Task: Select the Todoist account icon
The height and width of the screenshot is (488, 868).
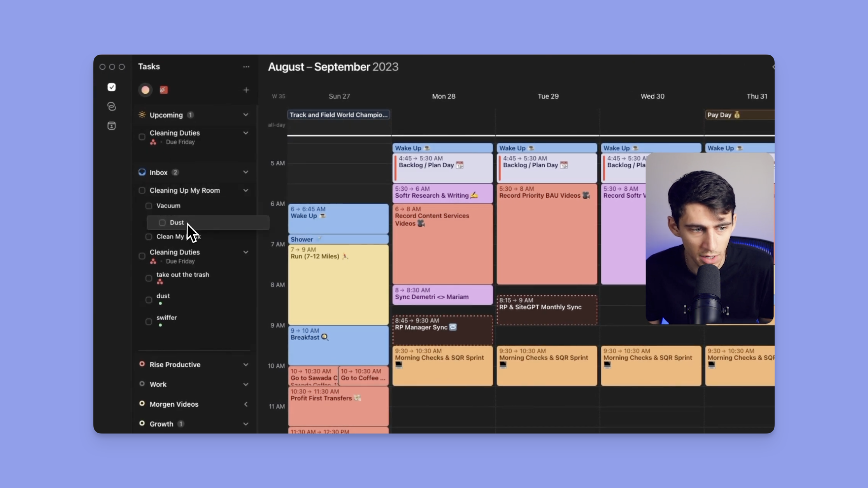Action: point(163,90)
